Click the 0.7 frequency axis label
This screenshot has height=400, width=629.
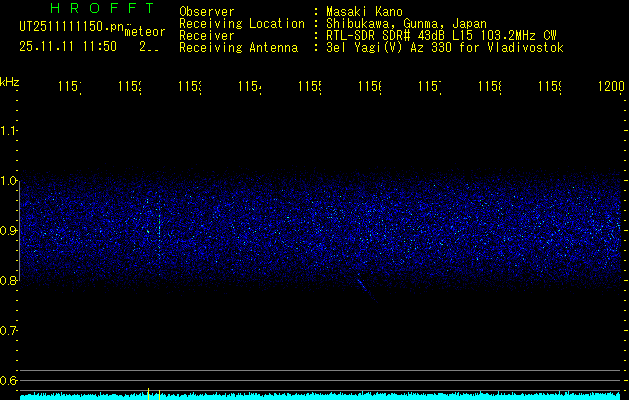pyautogui.click(x=9, y=330)
